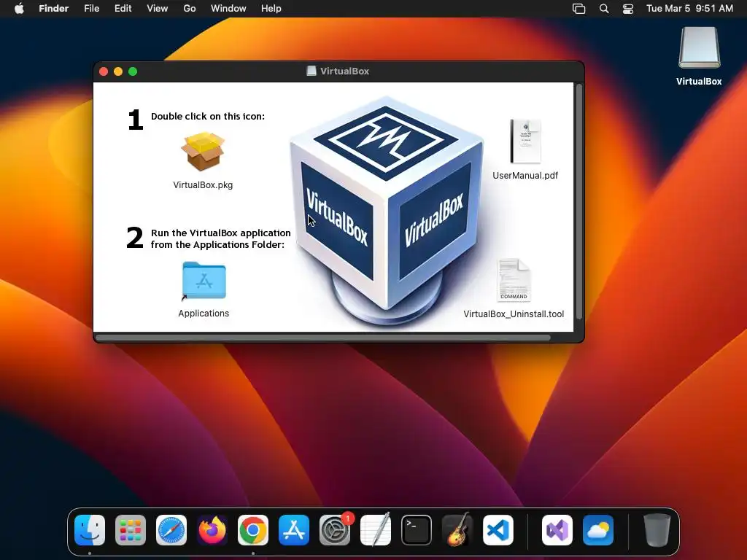The image size is (747, 560).
Task: Open the Trash in the Dock
Action: [x=657, y=530]
